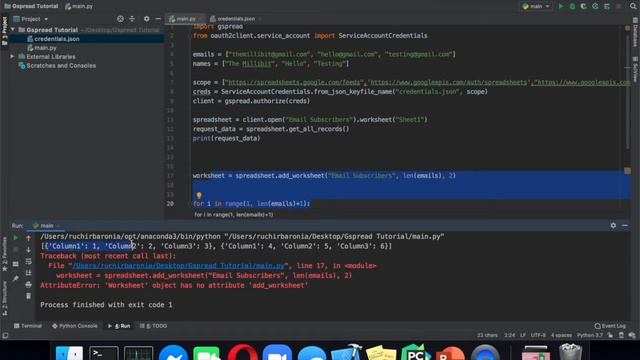Image resolution: width=640 pixels, height=360 pixels.
Task: Open Python 3.7 interpreter selector
Action: tap(590, 336)
